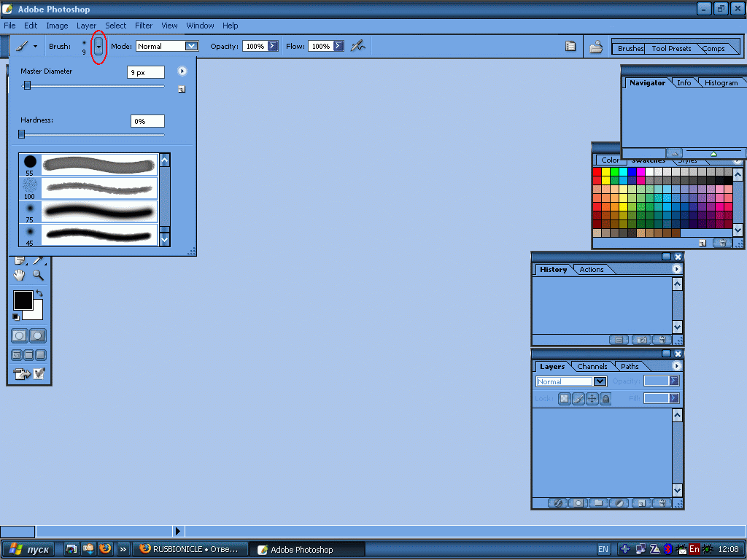Open the Tool Presets palette well tab
The width and height of the screenshot is (747, 560).
pos(671,49)
